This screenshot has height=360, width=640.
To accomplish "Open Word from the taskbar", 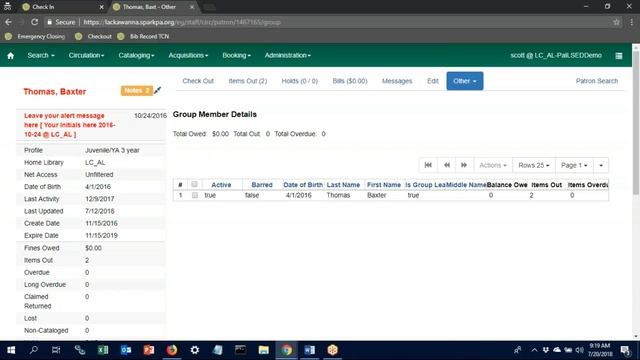I will (309, 350).
